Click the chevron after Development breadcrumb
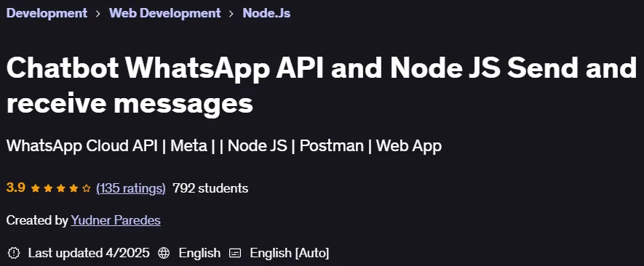Screen dimensions: 644x266 98,14
